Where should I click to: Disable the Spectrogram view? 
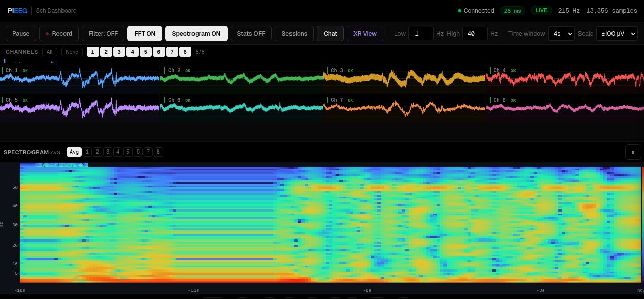(196, 34)
